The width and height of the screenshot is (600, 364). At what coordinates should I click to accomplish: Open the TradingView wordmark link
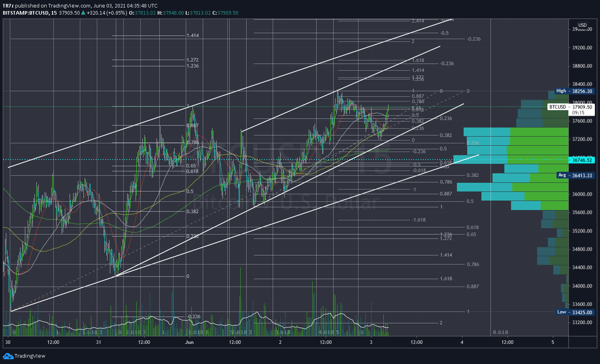(x=30, y=356)
